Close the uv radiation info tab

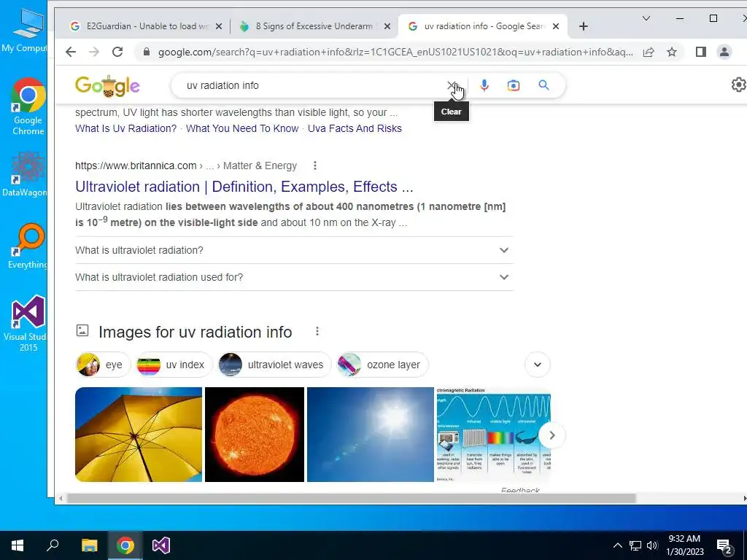(555, 26)
